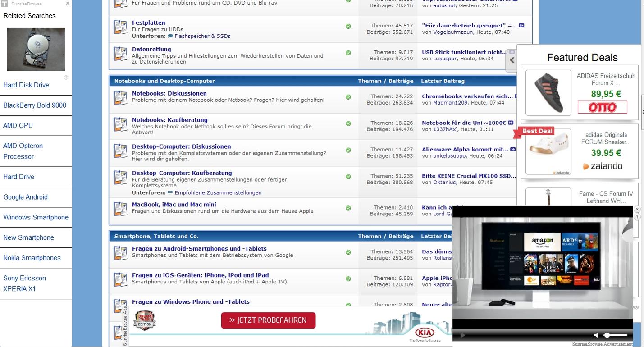Click the green status check for Datenrettung
644x347 pixels.
[x=348, y=53]
